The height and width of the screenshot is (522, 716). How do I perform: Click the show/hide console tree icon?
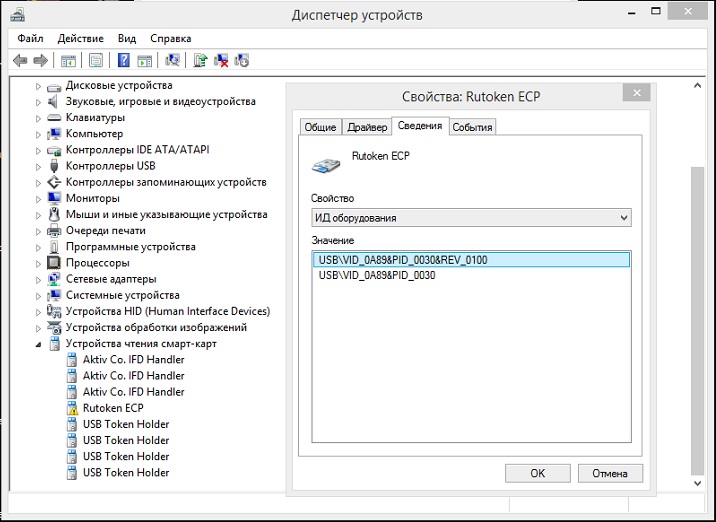68,60
